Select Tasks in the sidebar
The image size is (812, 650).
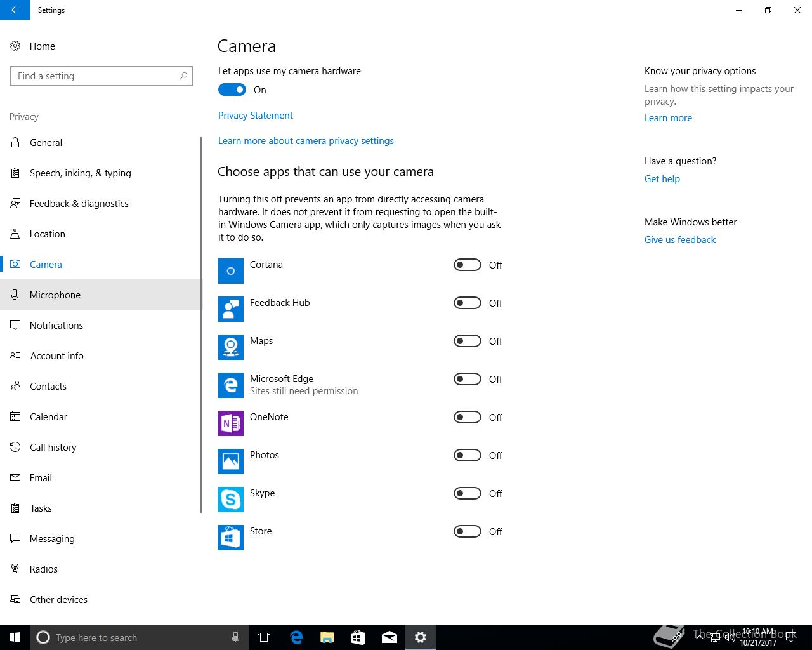point(100,508)
